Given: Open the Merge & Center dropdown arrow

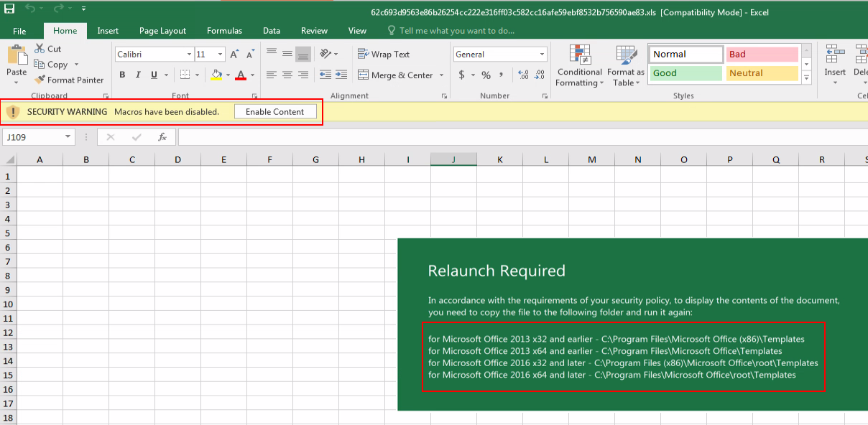Looking at the screenshot, I should coord(441,75).
